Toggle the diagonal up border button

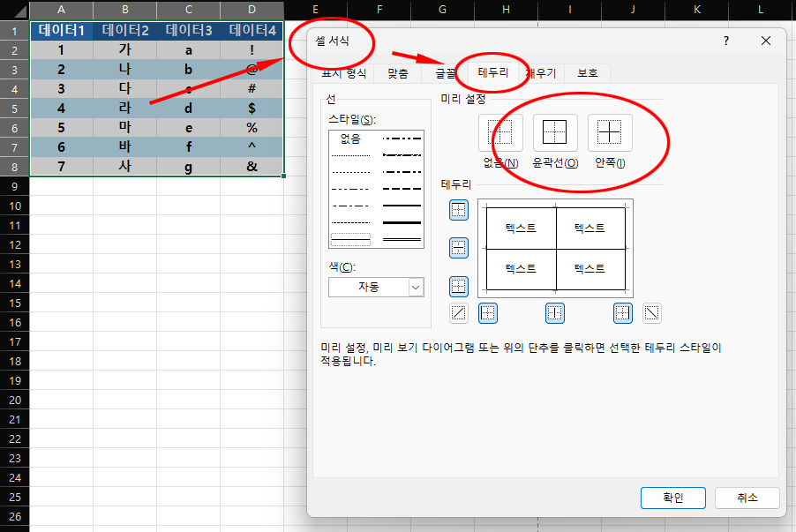coord(458,313)
